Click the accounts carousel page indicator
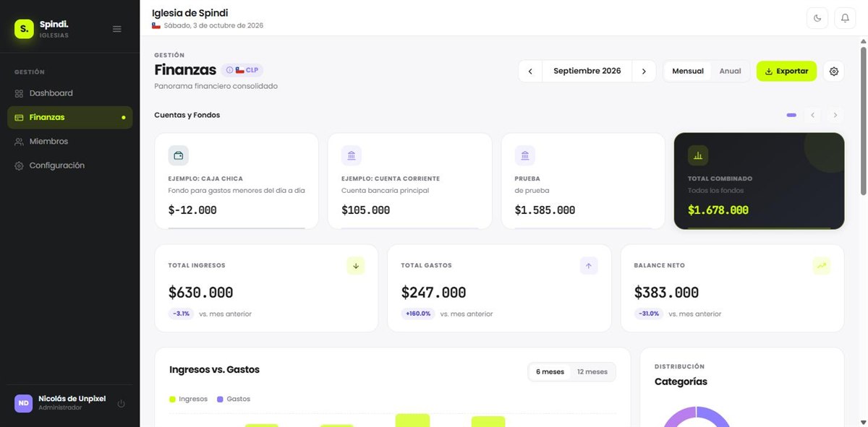Viewport: 868px width, 427px height. [x=791, y=115]
